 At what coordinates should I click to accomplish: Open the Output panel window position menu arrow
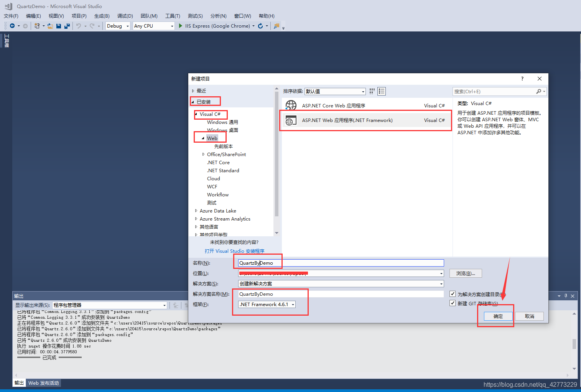[559, 296]
